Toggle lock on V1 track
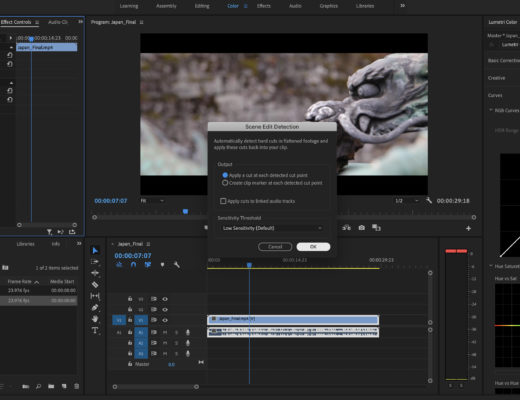520x400 pixels. tap(130, 320)
